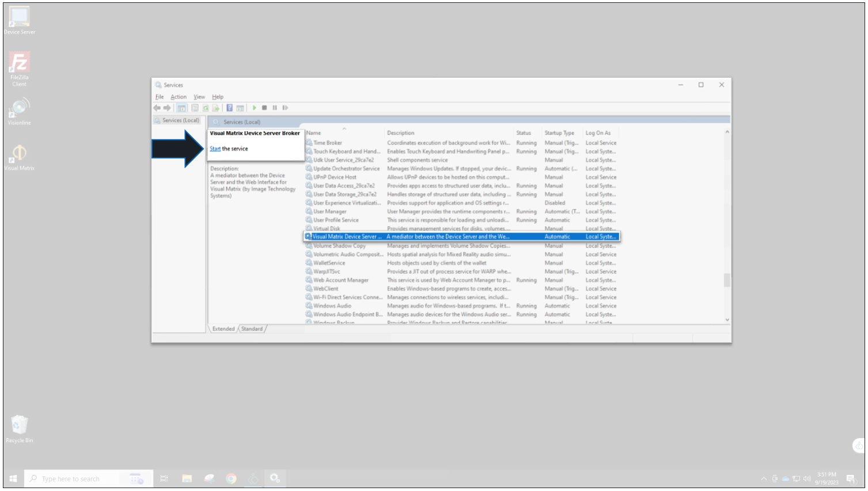Click the Start Service play icon in toolbar
Image resolution: width=868 pixels, height=491 pixels.
coord(254,108)
